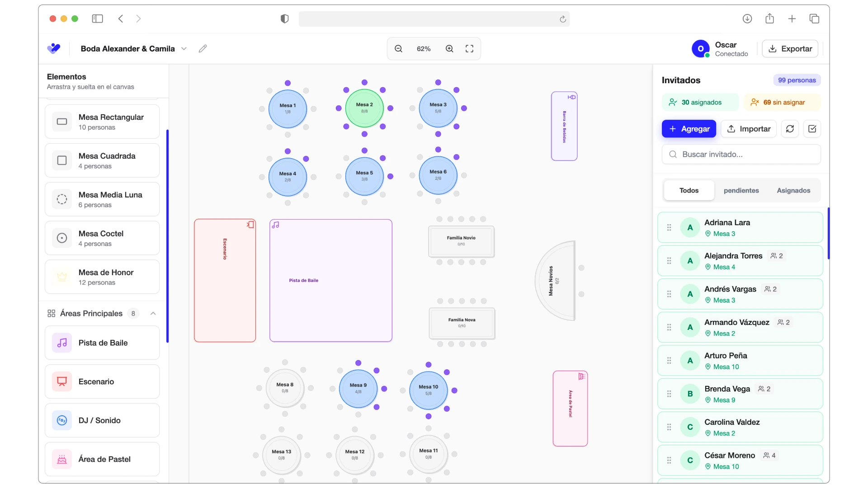The width and height of the screenshot is (868, 488).
Task: Click the app logo in top left corner
Action: point(54,48)
